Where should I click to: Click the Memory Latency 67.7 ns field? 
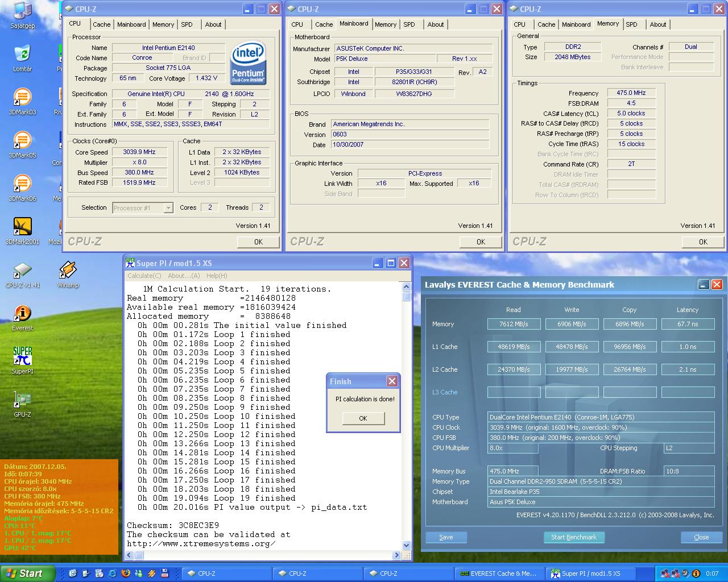pyautogui.click(x=688, y=324)
